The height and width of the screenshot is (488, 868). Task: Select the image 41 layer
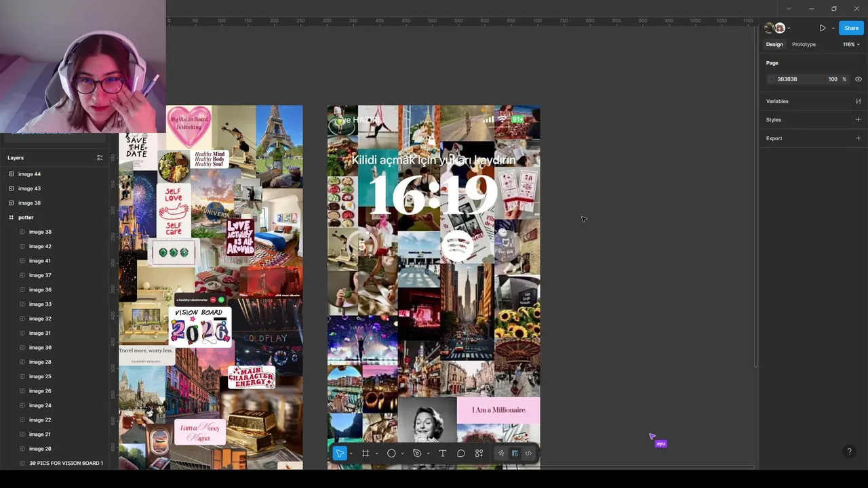coord(54,261)
